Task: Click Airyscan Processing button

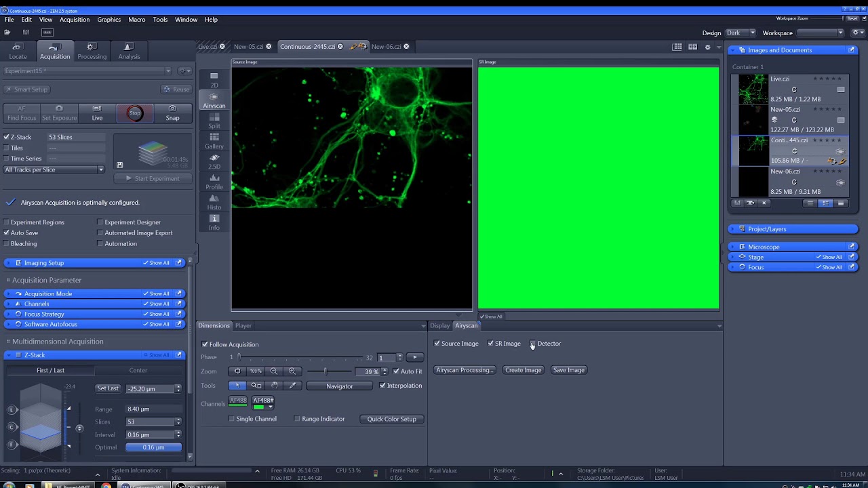Action: click(x=465, y=370)
